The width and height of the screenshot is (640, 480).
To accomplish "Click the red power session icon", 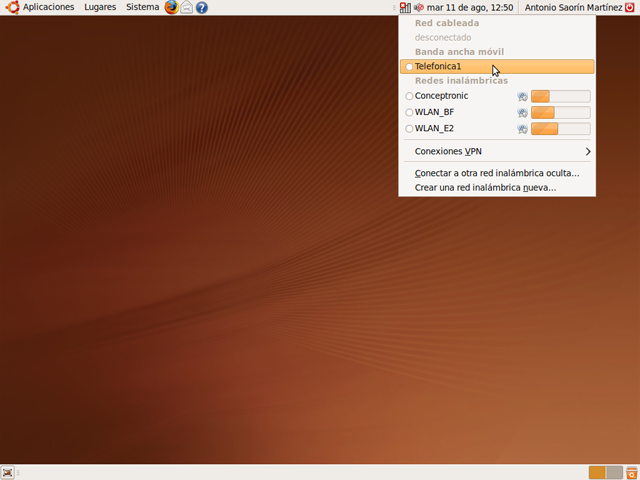I will (x=629, y=7).
